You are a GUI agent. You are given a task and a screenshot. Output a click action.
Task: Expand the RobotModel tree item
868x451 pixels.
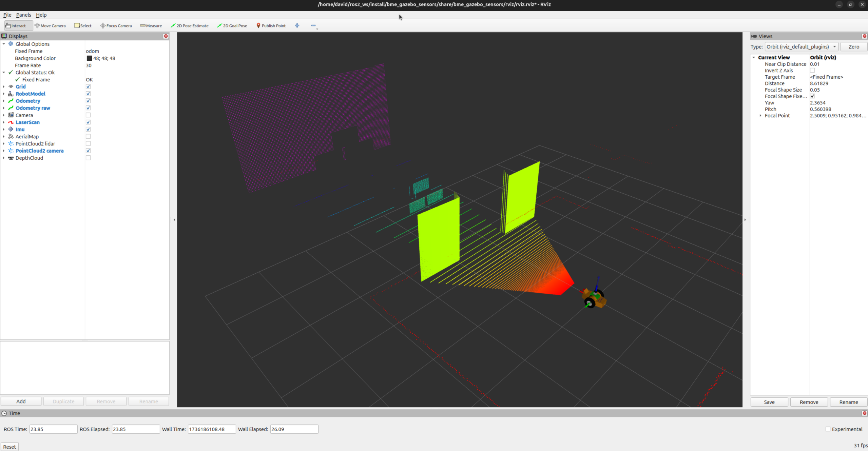[x=4, y=94]
